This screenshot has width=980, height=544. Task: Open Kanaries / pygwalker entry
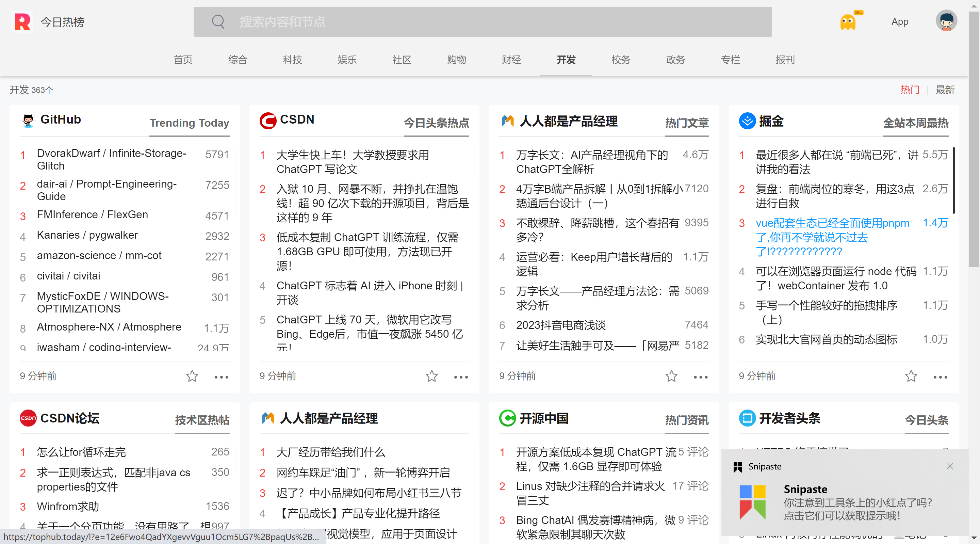coord(87,235)
